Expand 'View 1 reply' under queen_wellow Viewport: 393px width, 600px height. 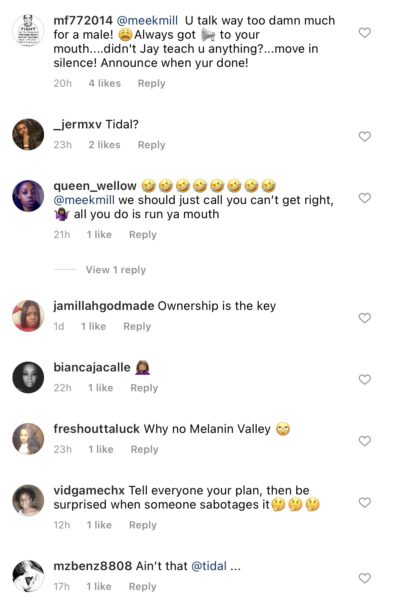click(x=116, y=270)
